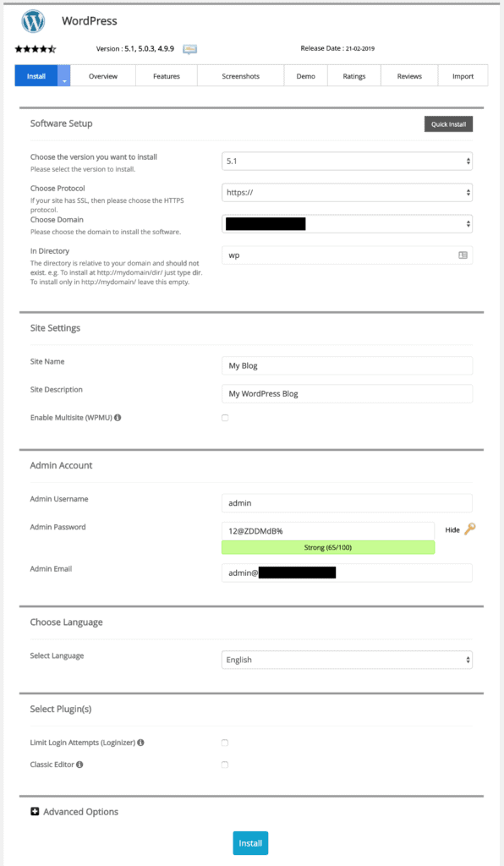Click the plus icon beside Advanced Options

35,811
